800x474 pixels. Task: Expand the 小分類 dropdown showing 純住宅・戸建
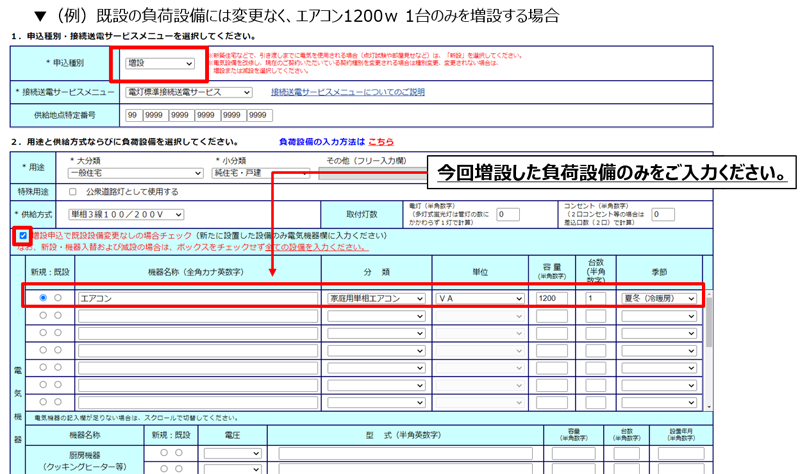[260, 173]
